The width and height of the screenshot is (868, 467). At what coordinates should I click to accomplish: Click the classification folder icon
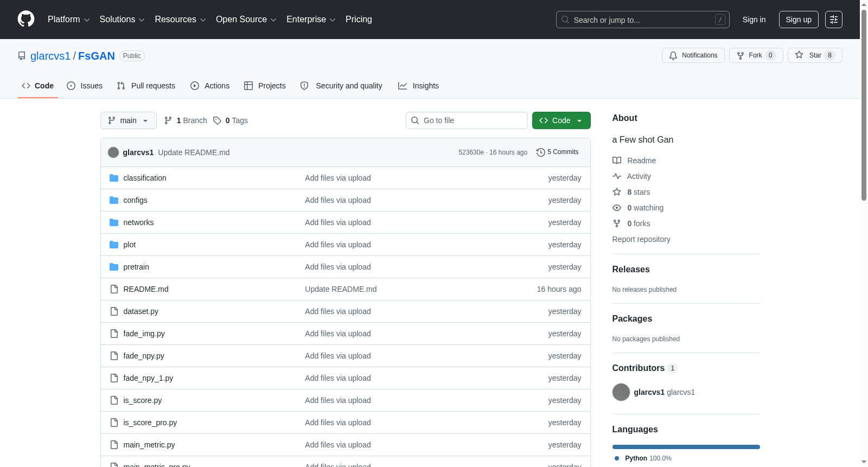point(114,178)
